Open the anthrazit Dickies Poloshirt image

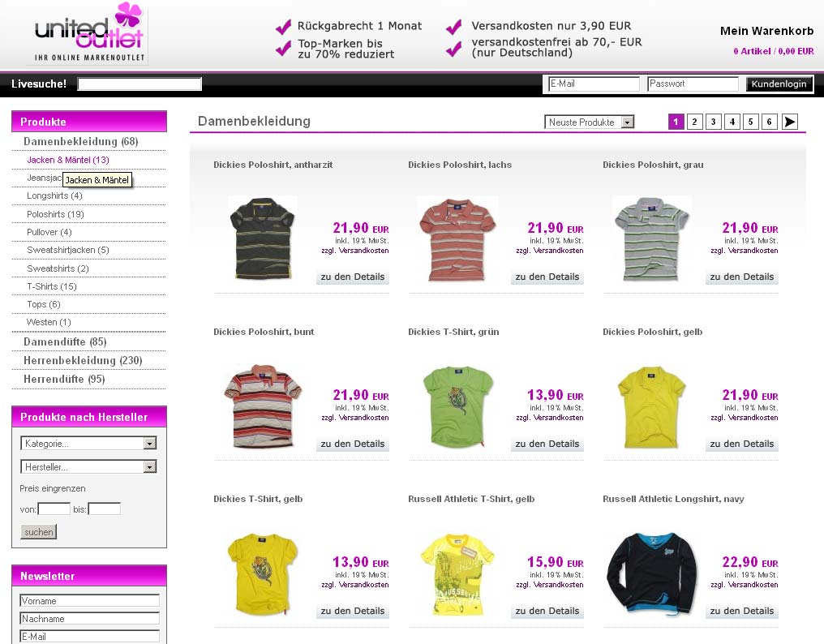coord(262,238)
